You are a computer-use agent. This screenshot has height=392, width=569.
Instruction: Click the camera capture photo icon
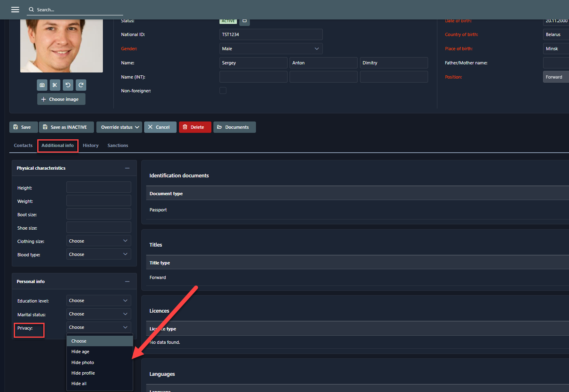42,85
